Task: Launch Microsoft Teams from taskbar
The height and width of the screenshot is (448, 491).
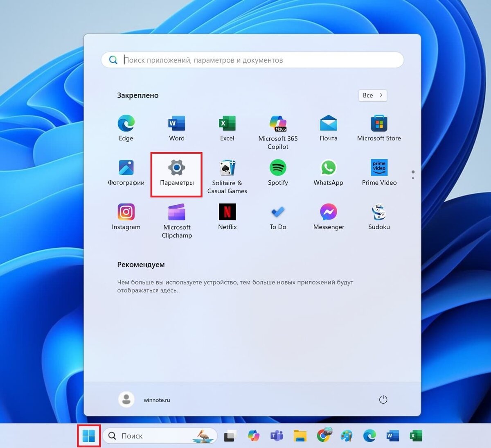Action: pos(277,436)
